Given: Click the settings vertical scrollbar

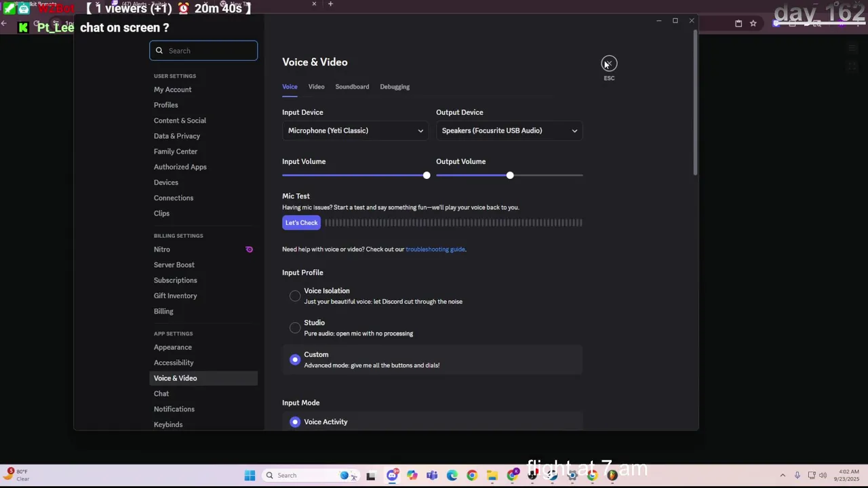Looking at the screenshot, I should pyautogui.click(x=695, y=102).
